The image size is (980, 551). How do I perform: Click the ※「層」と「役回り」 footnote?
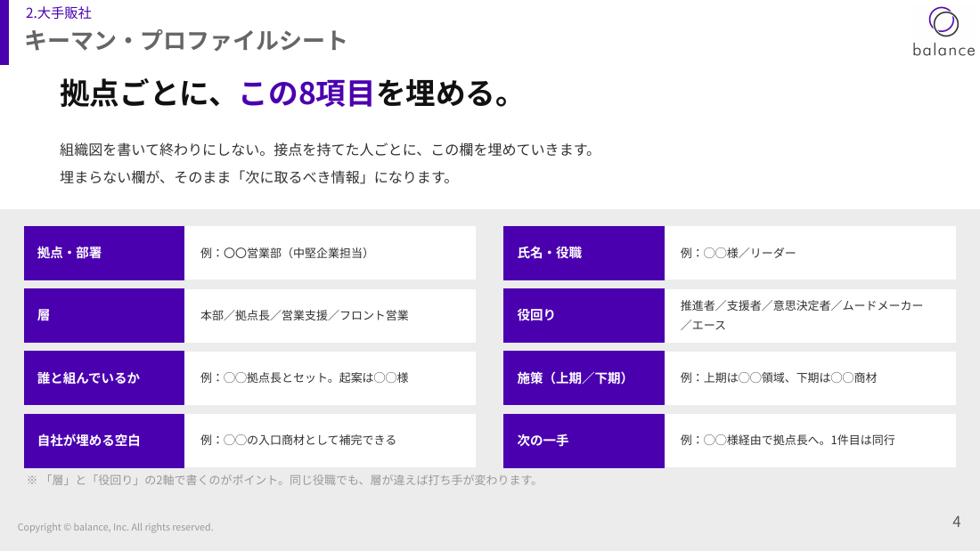282,481
